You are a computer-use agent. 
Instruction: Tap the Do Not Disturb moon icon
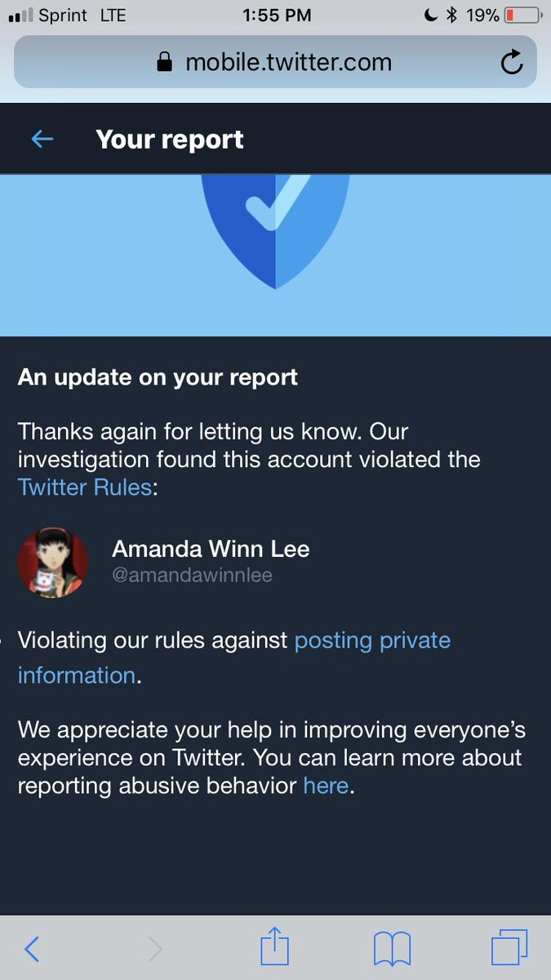click(x=432, y=15)
